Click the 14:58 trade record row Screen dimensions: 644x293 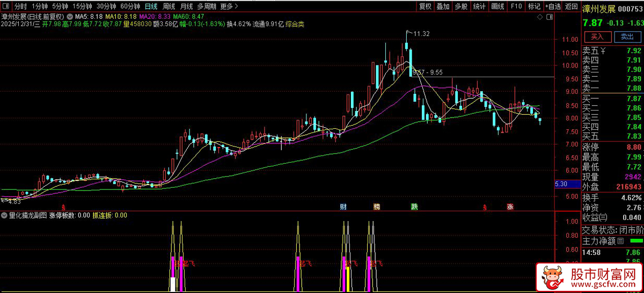coord(613,253)
